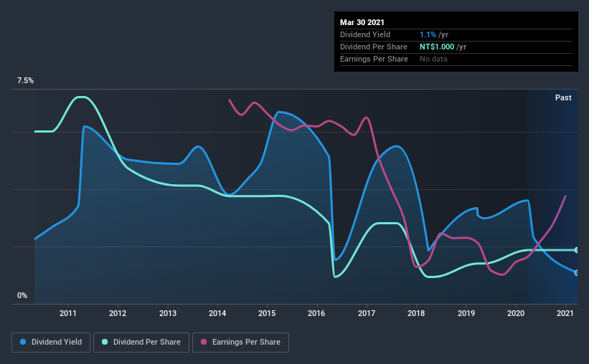The image size is (589, 364).
Task: Toggle the Dividend Per Share legend button
Action: click(x=141, y=343)
